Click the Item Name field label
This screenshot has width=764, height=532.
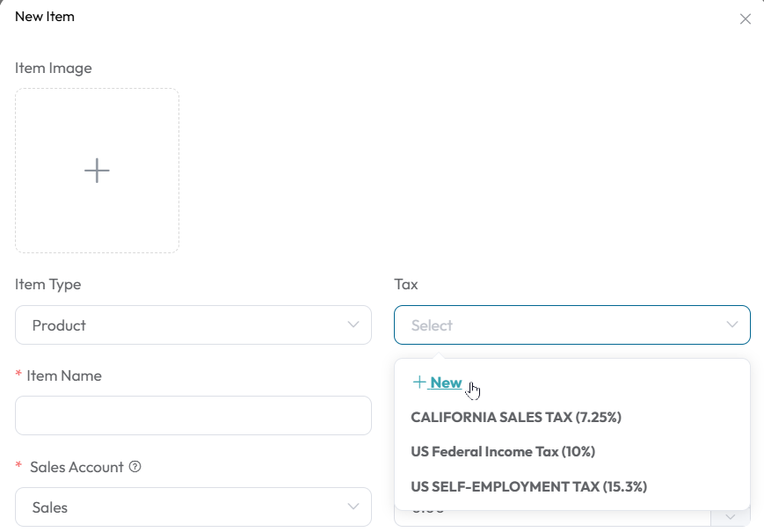(x=64, y=375)
